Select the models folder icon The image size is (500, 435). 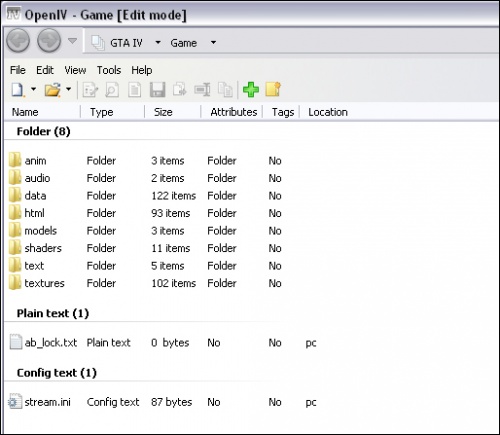(x=15, y=230)
